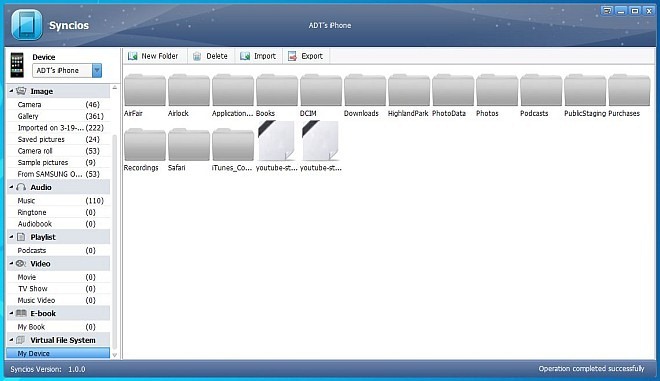This screenshot has height=381, width=660.
Task: Select the Downloads folder icon
Action: [365, 90]
